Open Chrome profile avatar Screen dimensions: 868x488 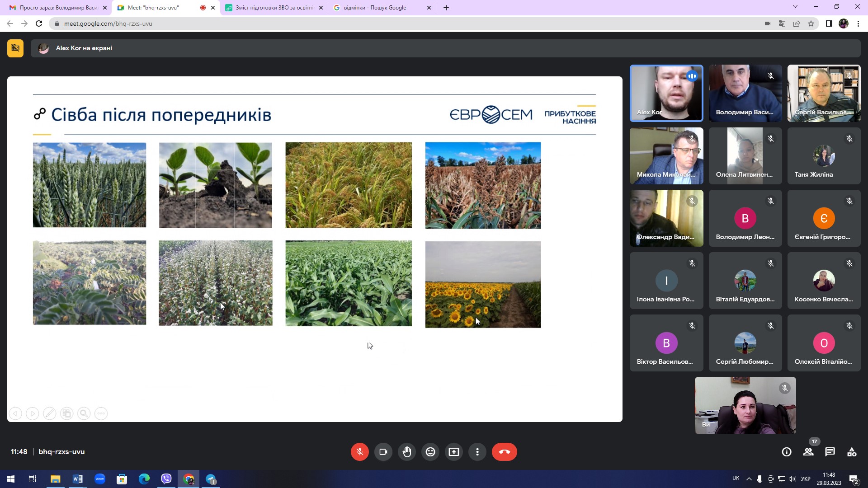pos(844,23)
